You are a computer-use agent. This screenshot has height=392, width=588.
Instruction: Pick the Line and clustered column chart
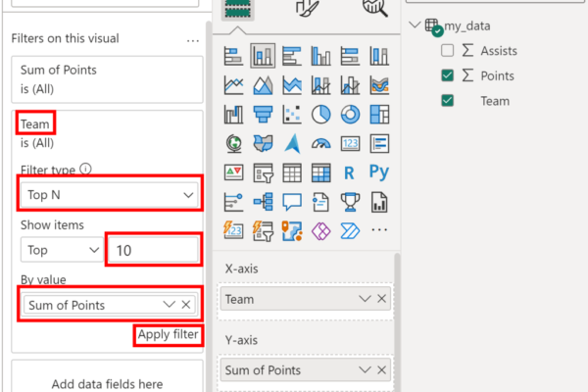coord(350,85)
